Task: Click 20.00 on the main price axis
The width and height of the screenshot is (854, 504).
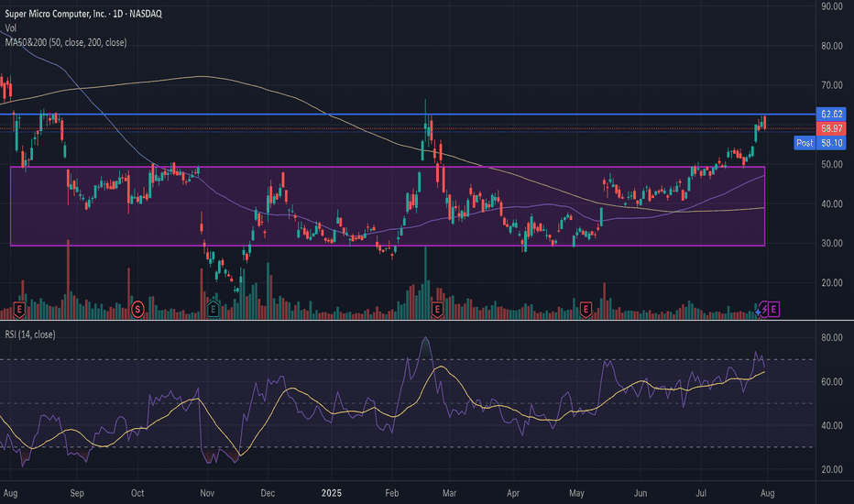Action: [832, 283]
